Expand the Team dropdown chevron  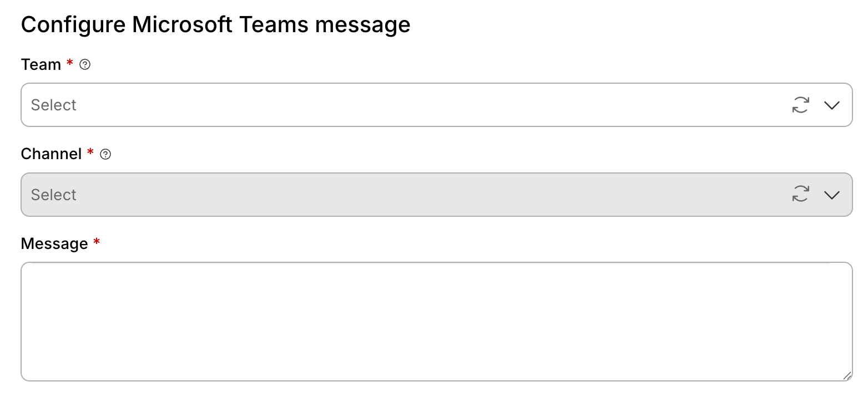tap(831, 105)
